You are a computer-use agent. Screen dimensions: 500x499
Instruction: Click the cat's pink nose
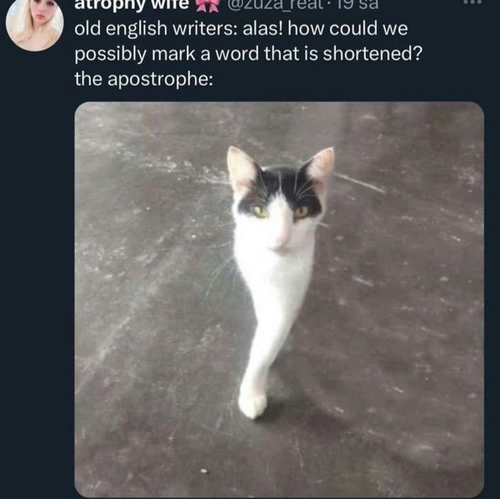coord(283,240)
